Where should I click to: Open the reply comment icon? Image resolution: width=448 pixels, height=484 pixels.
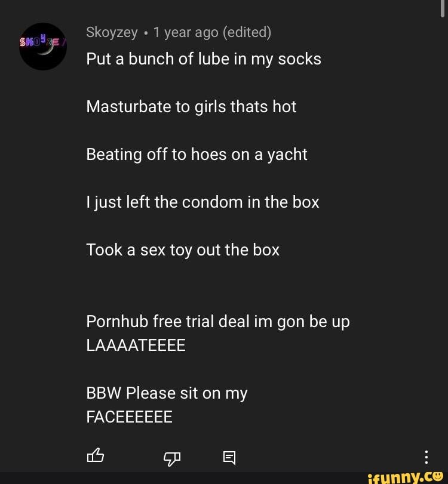coord(229,458)
